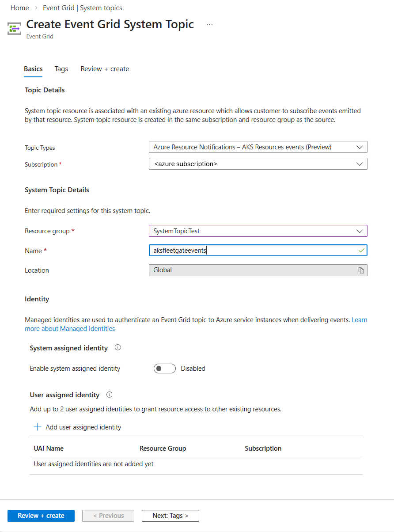The height and width of the screenshot is (532, 394).
Task: Click info icon beside User assigned identity
Action: (x=110, y=395)
